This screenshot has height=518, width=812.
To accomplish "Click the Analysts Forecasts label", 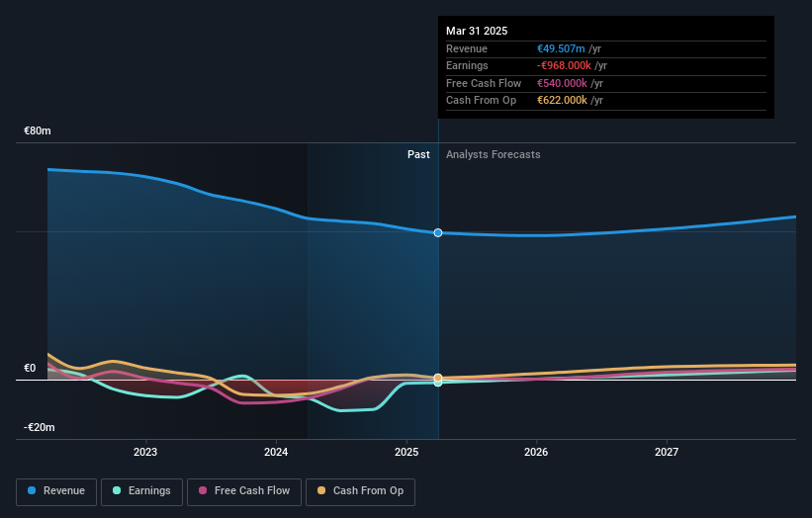I will (x=493, y=155).
